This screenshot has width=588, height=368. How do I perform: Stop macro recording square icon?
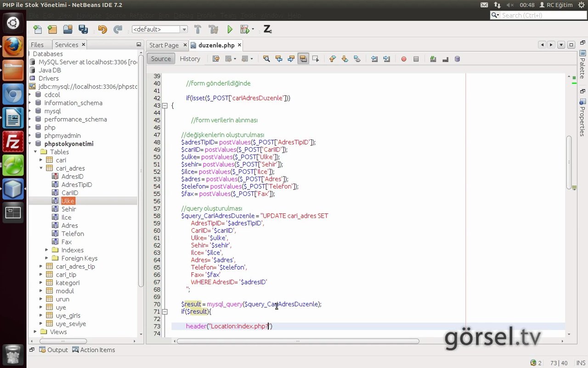coord(416,59)
